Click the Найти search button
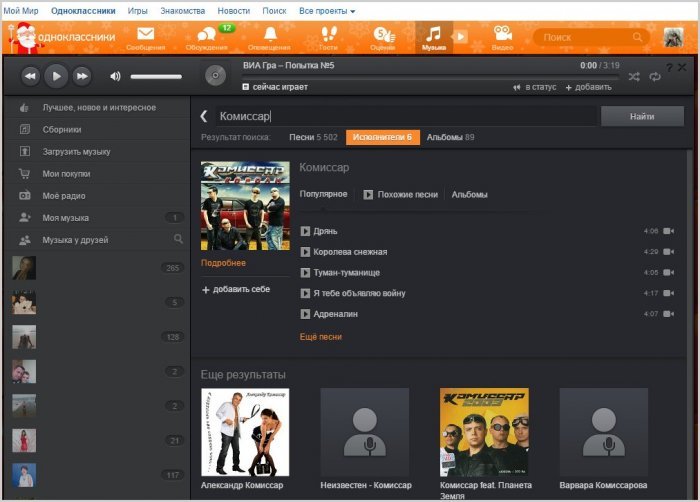Screen dimensions: 700x502 point(641,116)
